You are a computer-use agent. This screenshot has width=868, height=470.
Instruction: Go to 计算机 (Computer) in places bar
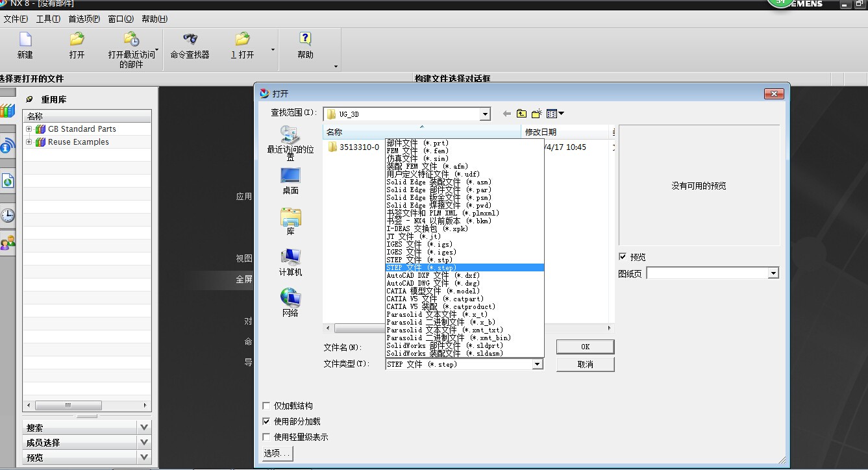(290, 263)
